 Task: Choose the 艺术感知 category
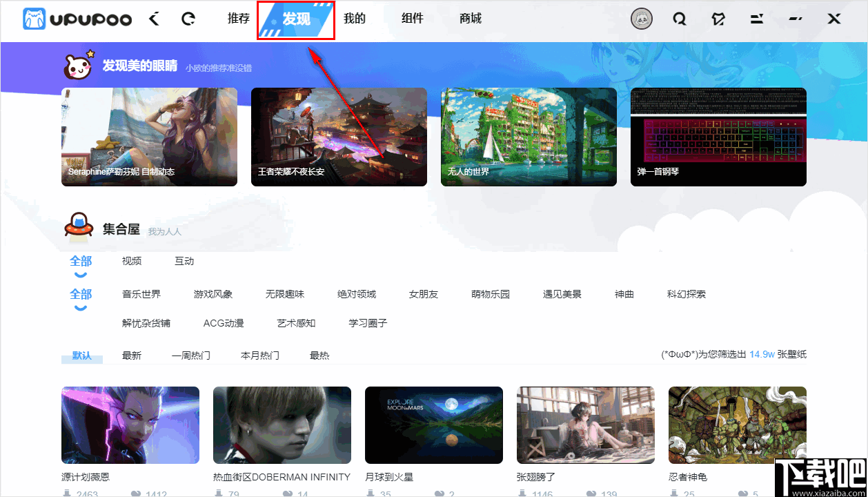tap(296, 323)
